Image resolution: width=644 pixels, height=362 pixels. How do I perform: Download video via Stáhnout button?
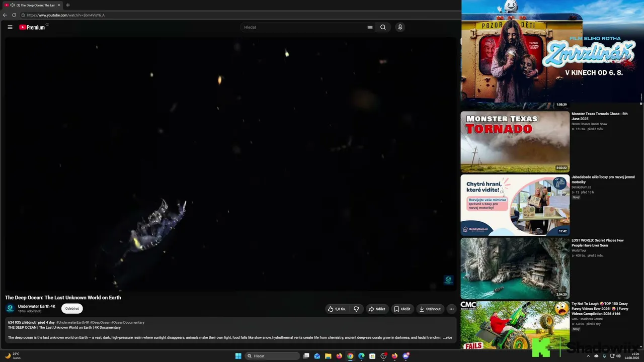(x=430, y=309)
